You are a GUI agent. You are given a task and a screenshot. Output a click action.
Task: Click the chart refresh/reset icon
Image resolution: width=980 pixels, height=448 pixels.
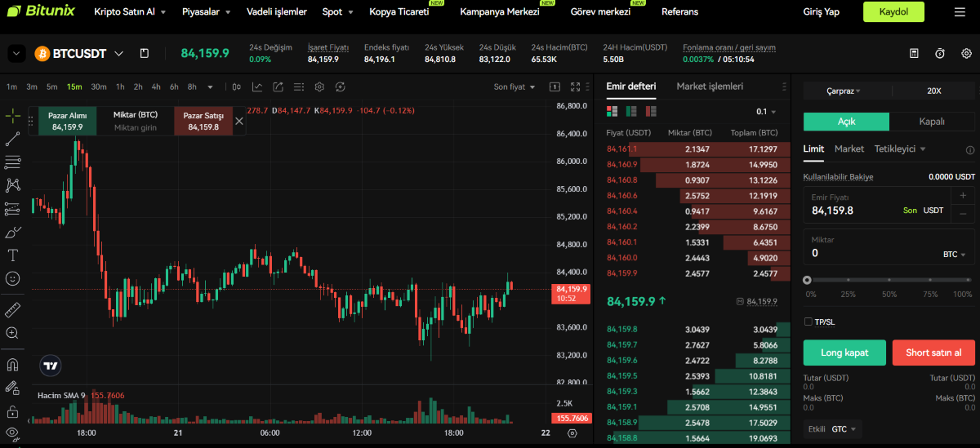[x=341, y=86]
